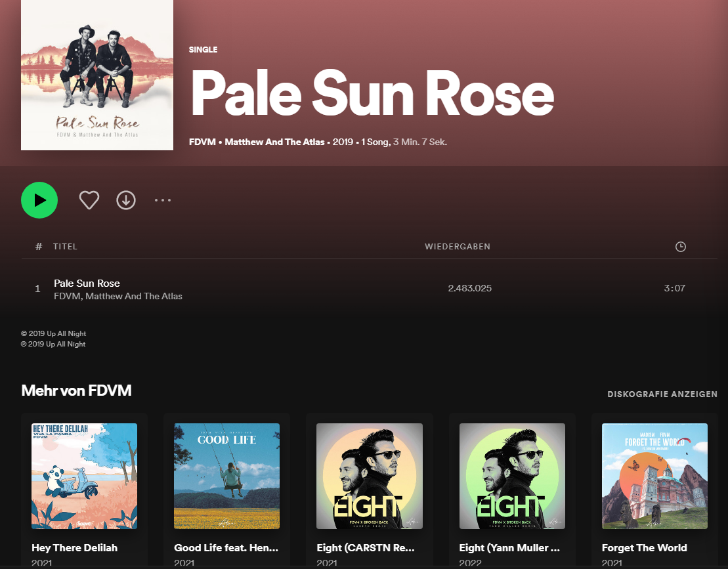Open Good Life album cover

point(226,476)
